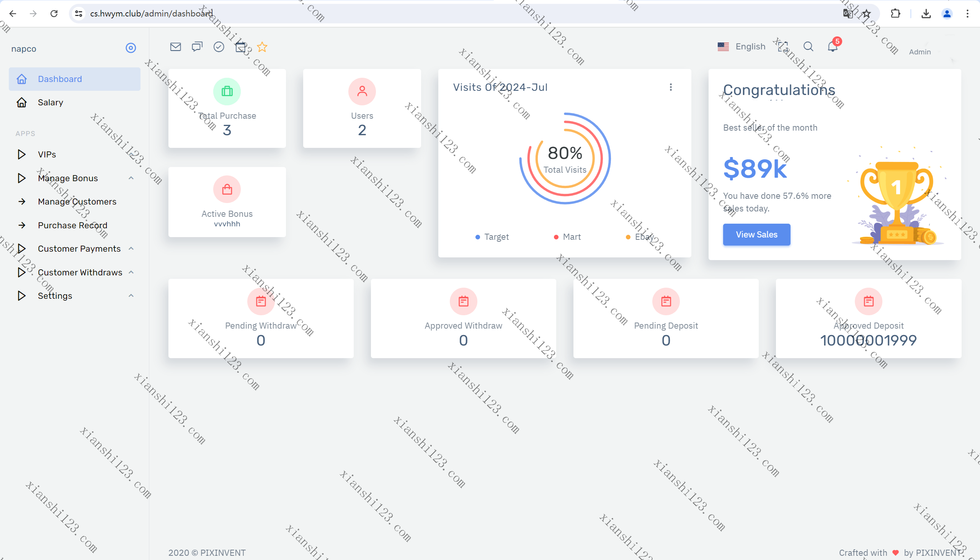
Task: Click the yellow bookmark star icon
Action: click(x=262, y=47)
